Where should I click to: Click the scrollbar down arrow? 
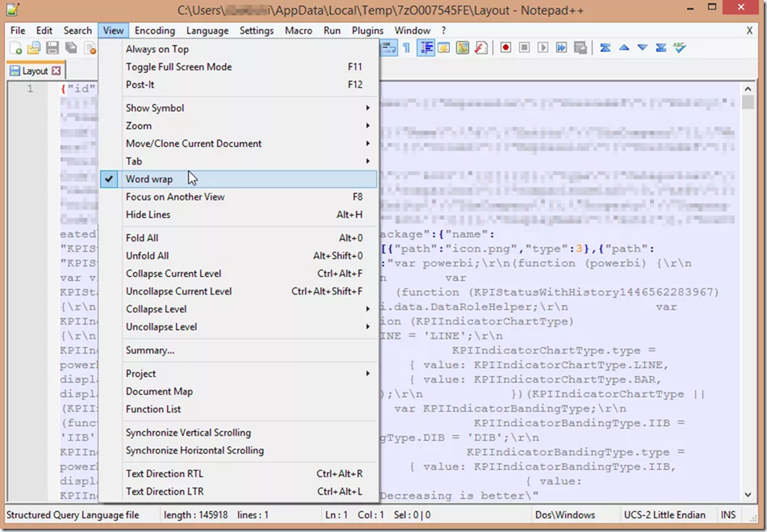(748, 495)
